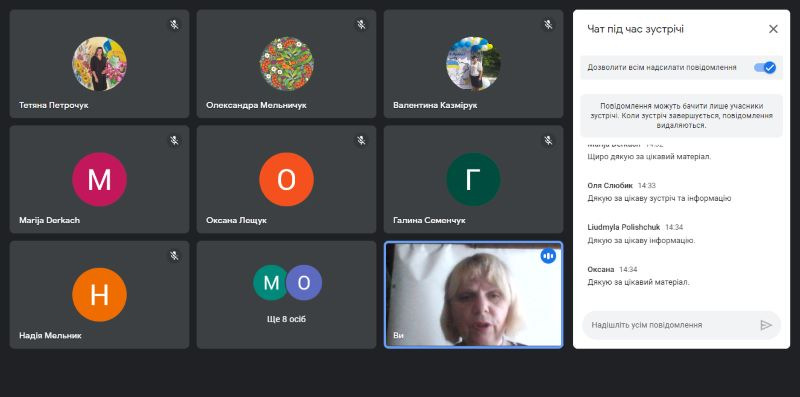Image resolution: width=800 pixels, height=397 pixels.
Task: Select Валентина Казмірук's avatar photo
Action: 473,64
